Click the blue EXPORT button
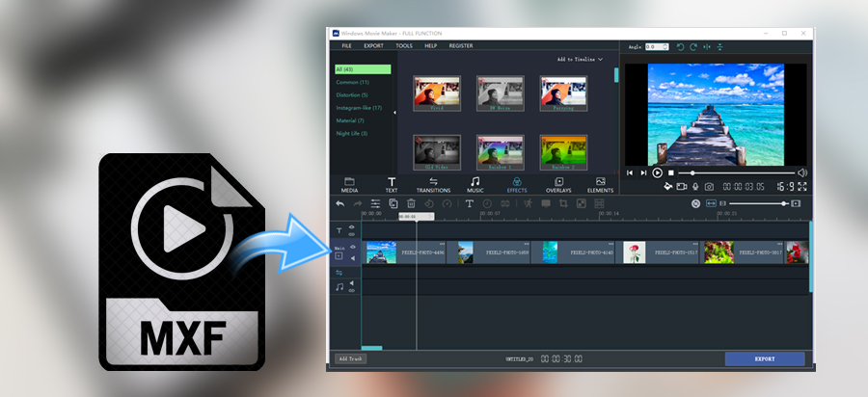Screen dimensions: 868x397 765,358
